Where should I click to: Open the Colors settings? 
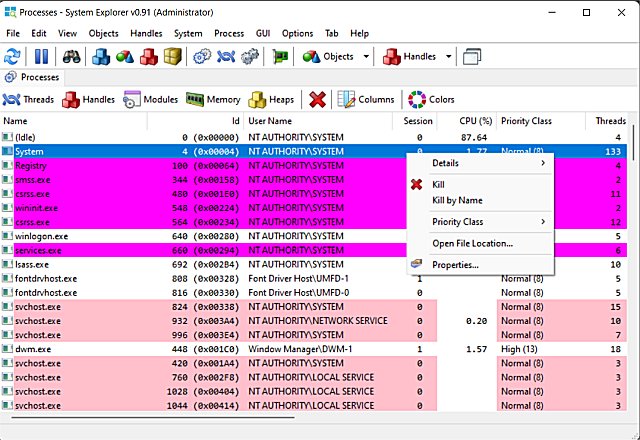[431, 99]
